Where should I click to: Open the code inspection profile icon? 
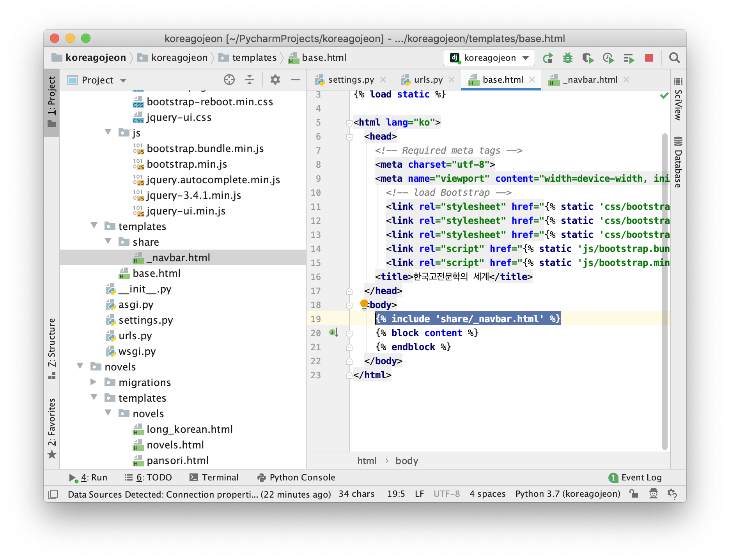point(653,494)
